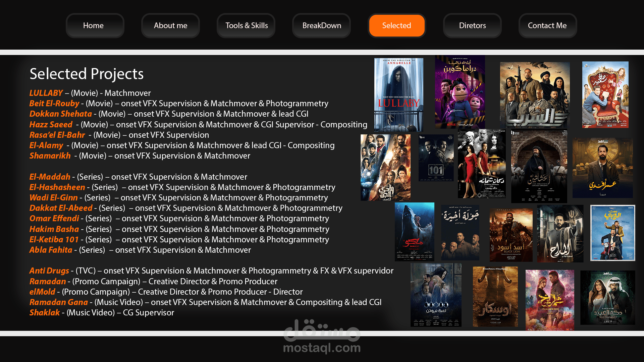The height and width of the screenshot is (362, 644).
Task: Click the LULLABY movie poster
Action: pyautogui.click(x=398, y=95)
